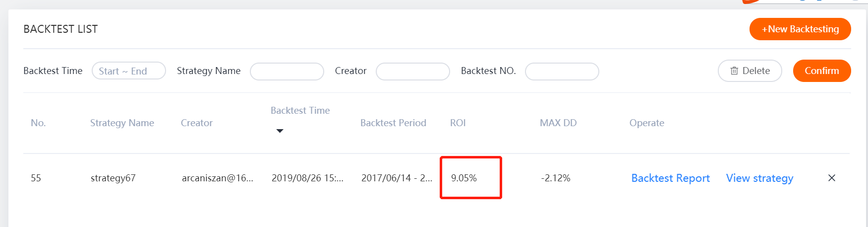Screen dimensions: 868x227
Task: Click the Delete button with trash icon
Action: point(750,71)
